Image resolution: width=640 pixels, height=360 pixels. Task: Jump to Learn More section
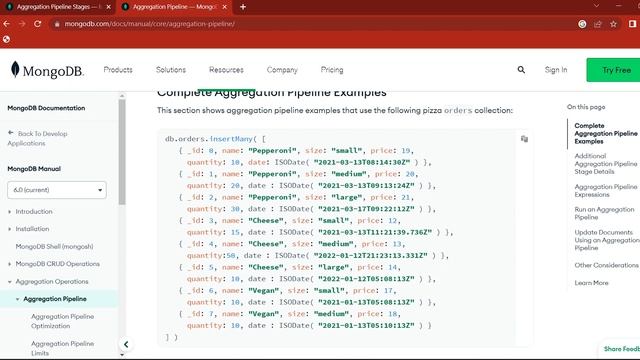click(591, 283)
